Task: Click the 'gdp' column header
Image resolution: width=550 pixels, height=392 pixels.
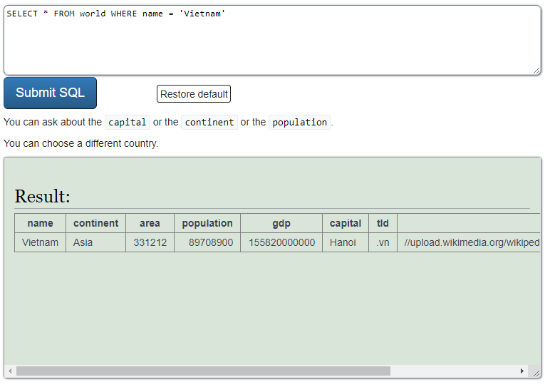Action: coord(281,223)
